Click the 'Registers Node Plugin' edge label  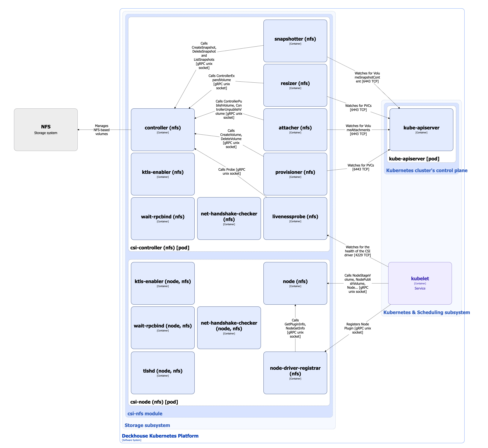point(358,328)
